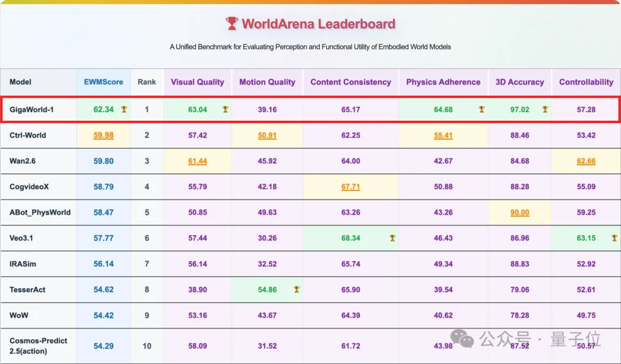
Task: Select the GigaWorld-1 model name
Action: pos(32,109)
